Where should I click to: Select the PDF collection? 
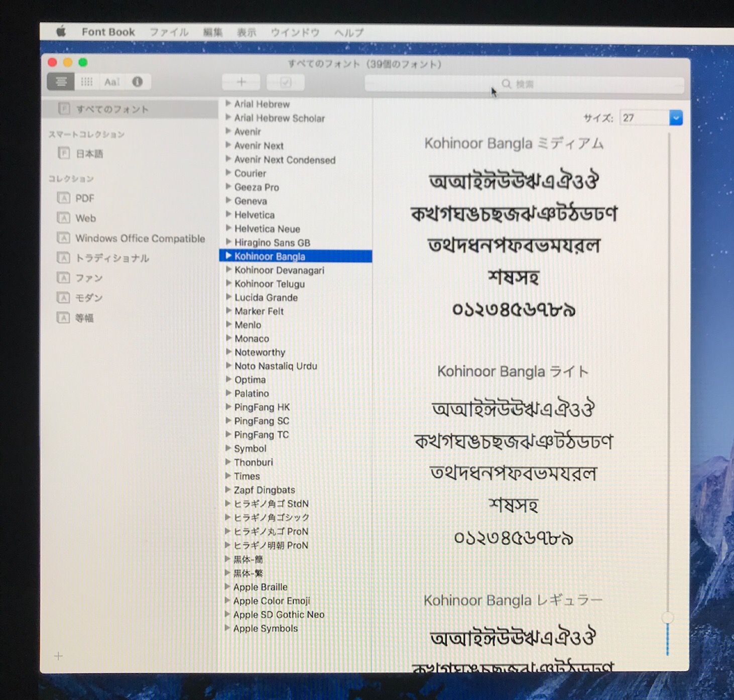[x=85, y=198]
